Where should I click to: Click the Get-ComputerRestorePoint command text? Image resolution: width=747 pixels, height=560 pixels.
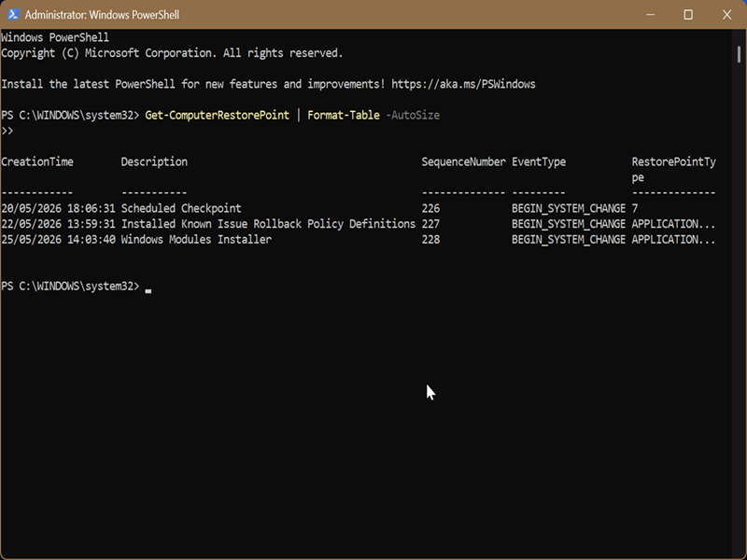(x=217, y=115)
